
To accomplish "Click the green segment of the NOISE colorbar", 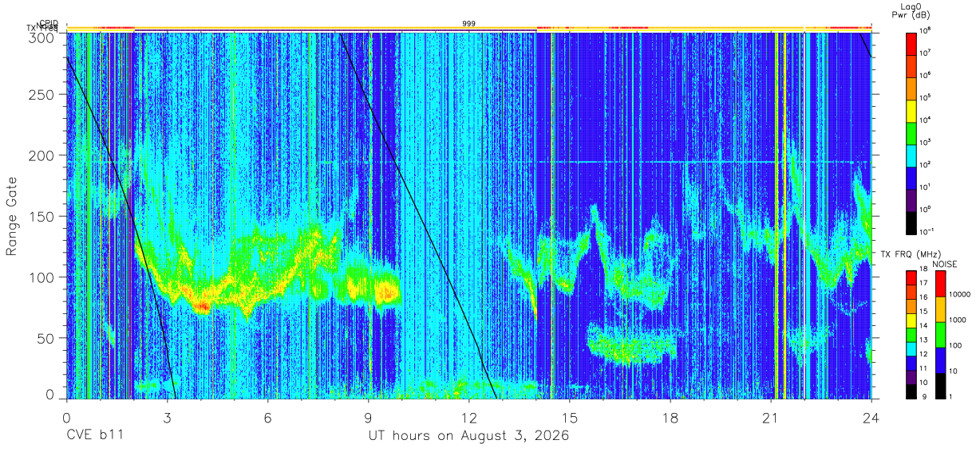I will tap(940, 333).
